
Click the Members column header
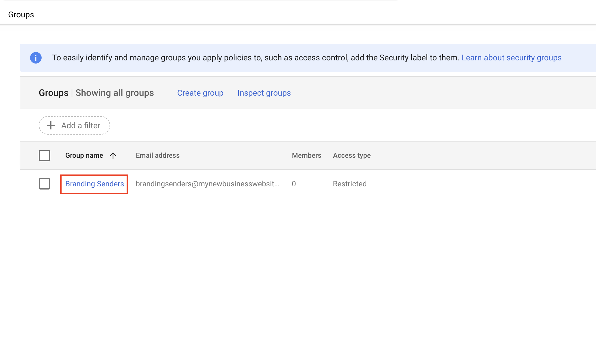pos(306,155)
